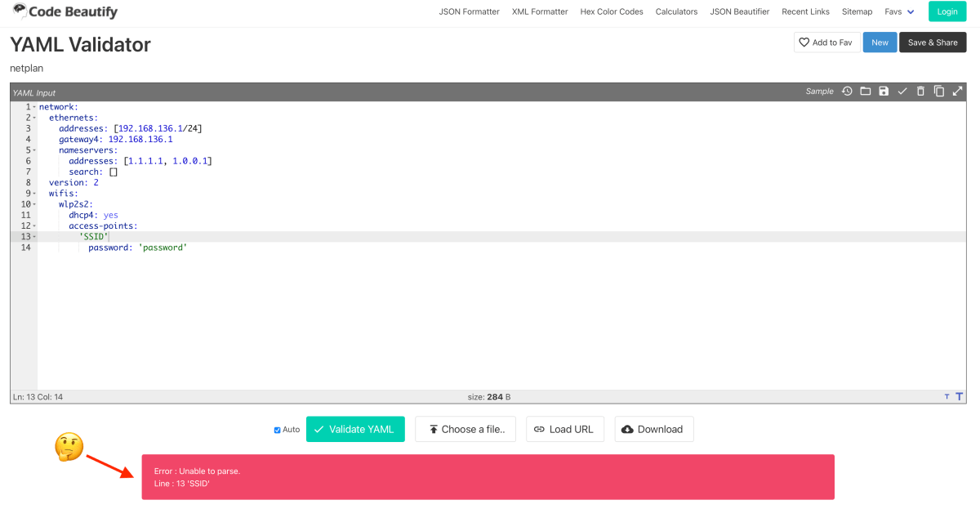Screen dimensions: 980x509
Task: Click the Load URL button
Action: click(x=565, y=429)
